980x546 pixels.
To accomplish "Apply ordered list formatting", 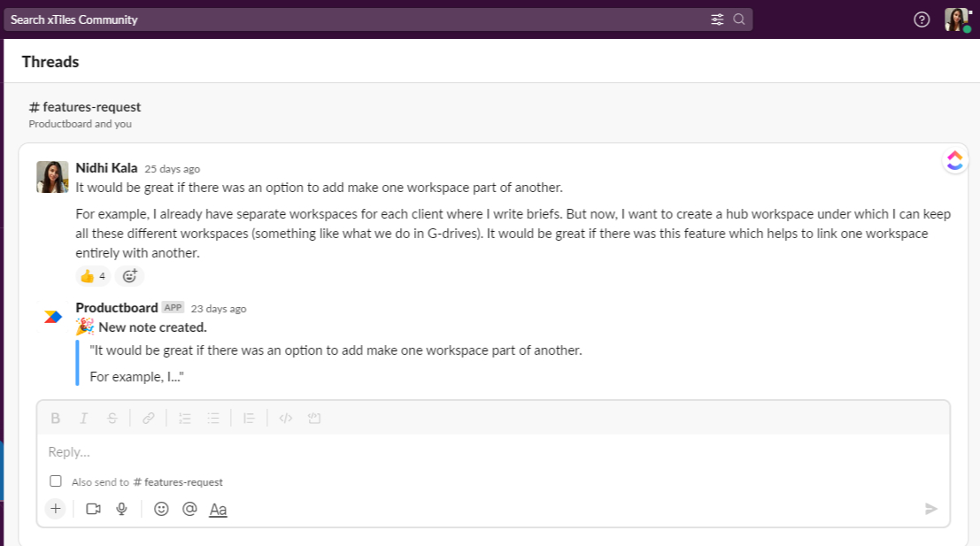I will 185,419.
